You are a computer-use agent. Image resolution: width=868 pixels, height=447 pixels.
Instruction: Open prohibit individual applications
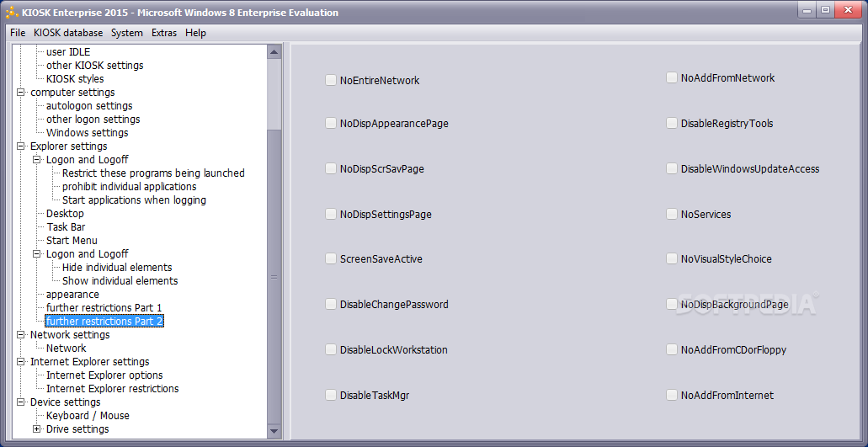coord(129,186)
